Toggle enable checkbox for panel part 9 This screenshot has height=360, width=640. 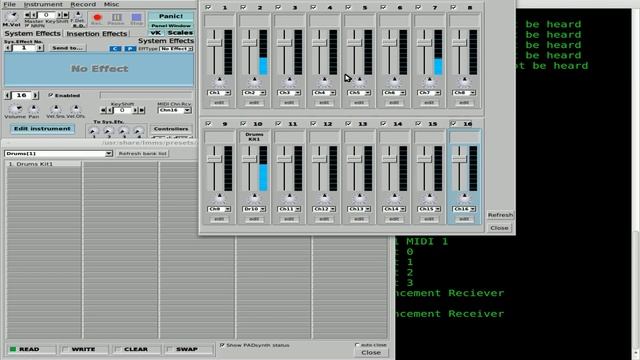pyautogui.click(x=209, y=123)
